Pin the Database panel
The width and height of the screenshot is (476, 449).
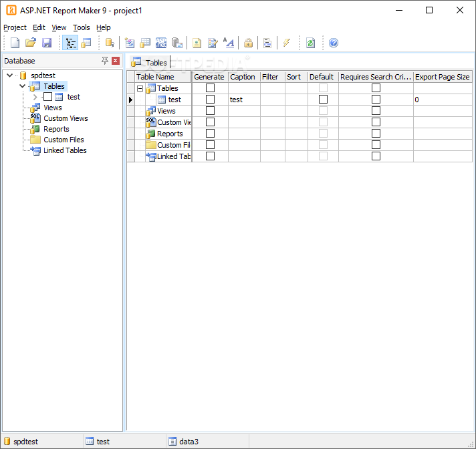click(105, 61)
